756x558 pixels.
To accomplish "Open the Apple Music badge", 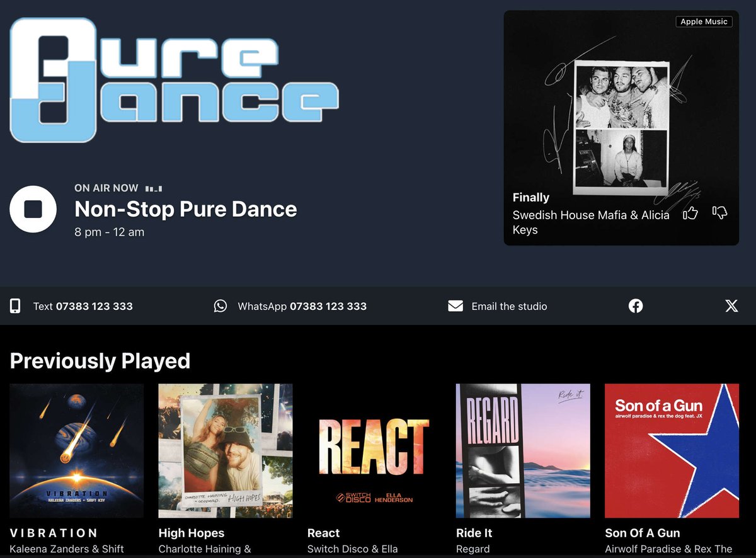I will click(x=704, y=21).
